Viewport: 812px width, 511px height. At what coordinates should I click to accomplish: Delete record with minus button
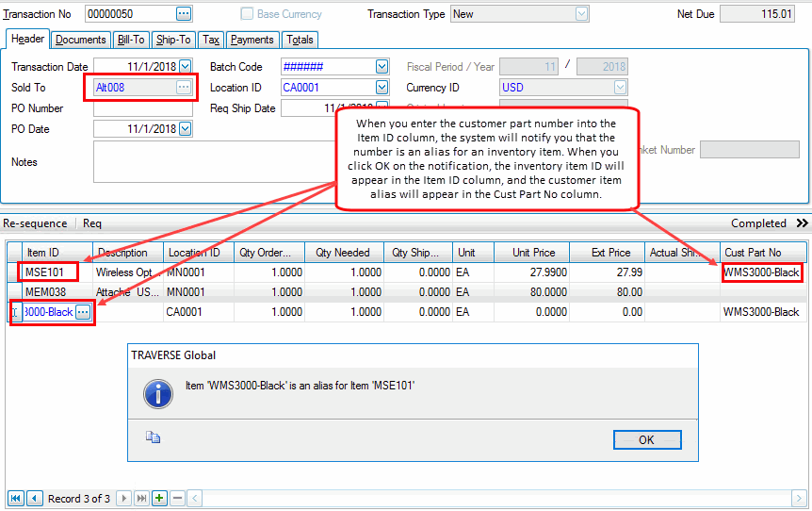(x=177, y=498)
